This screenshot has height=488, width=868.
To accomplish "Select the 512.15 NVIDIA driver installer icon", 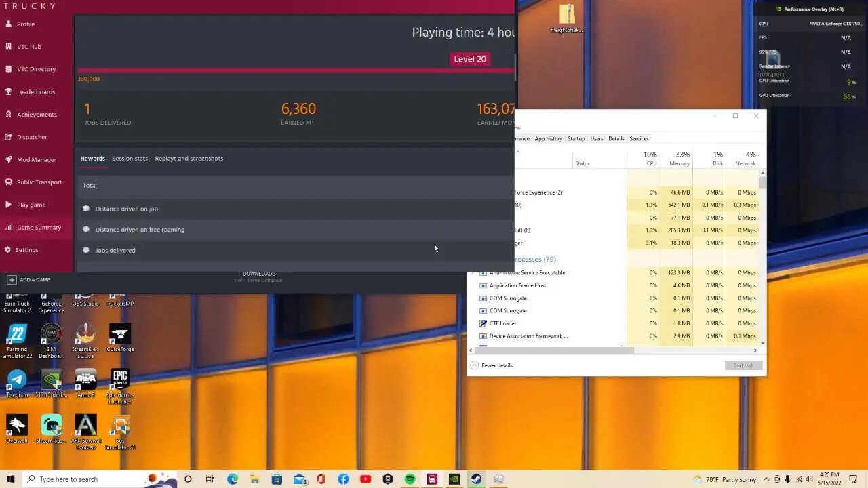I will coord(51,384).
